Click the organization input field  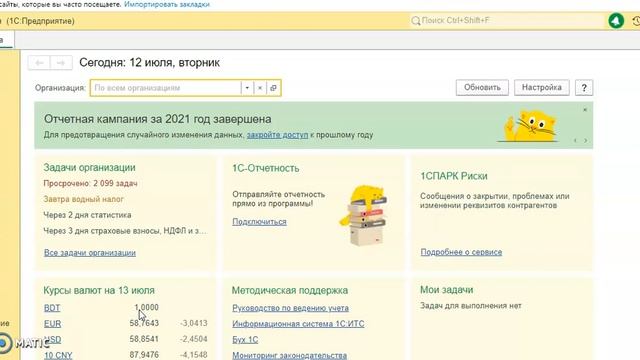pyautogui.click(x=165, y=88)
